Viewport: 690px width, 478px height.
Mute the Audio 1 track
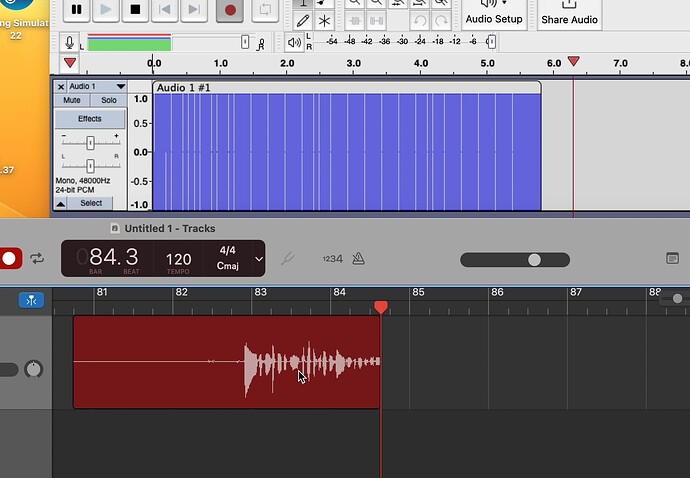tap(72, 100)
